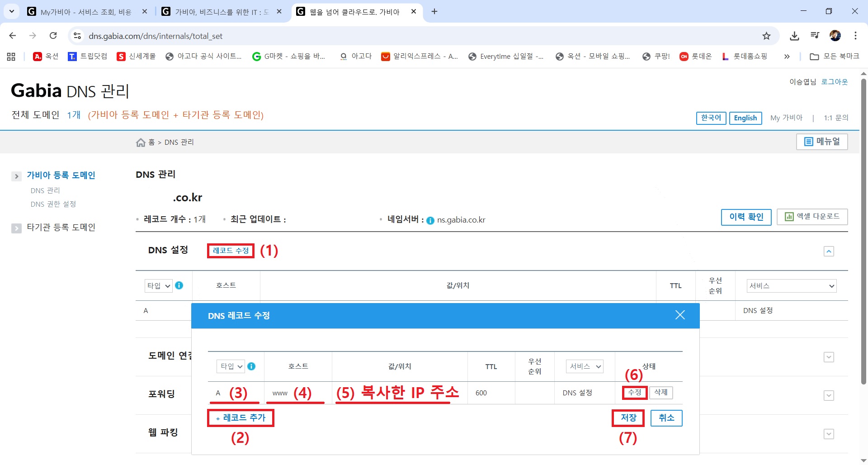Expand the 웹 파킹 section
This screenshot has height=465, width=868.
point(829,434)
